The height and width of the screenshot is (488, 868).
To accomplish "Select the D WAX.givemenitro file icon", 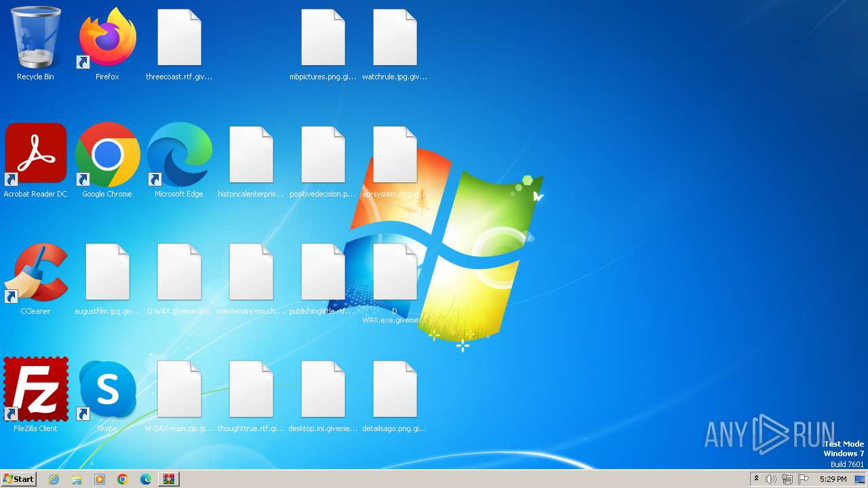I will 179,272.
